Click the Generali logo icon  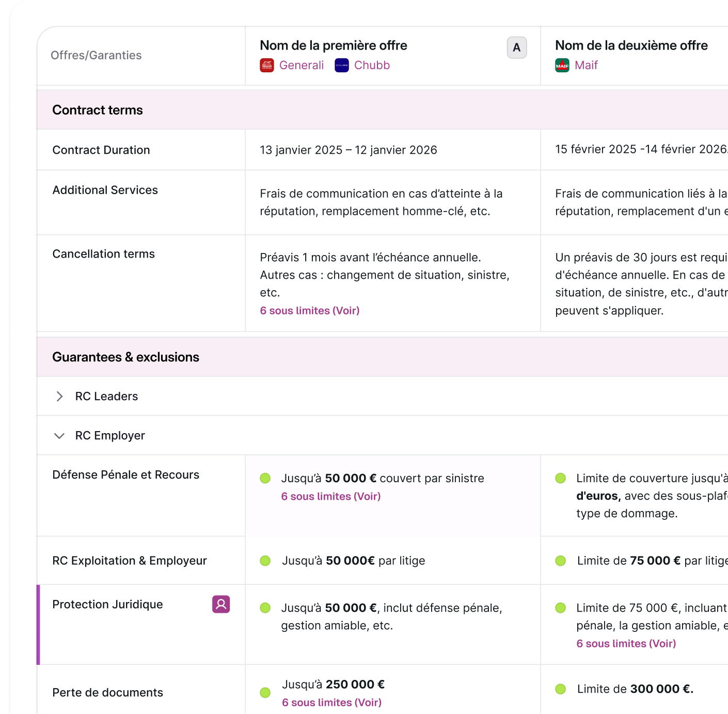click(267, 66)
